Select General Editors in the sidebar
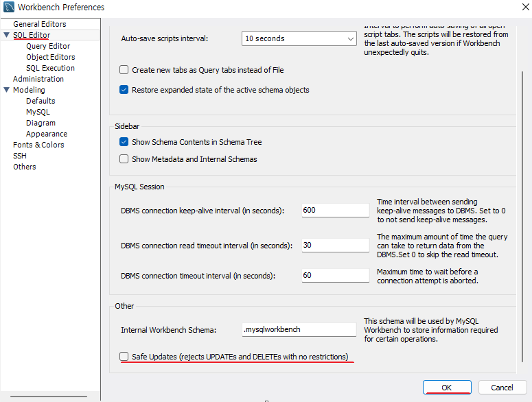This screenshot has height=402, width=532. [x=40, y=24]
